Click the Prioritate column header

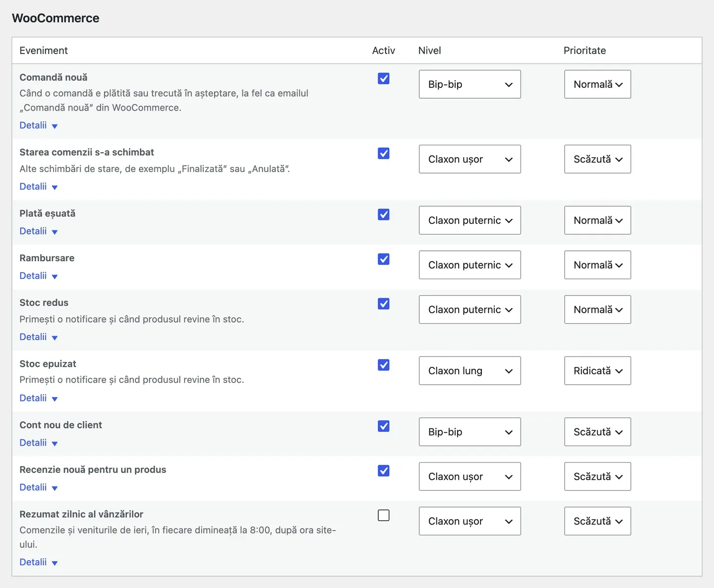click(x=585, y=51)
